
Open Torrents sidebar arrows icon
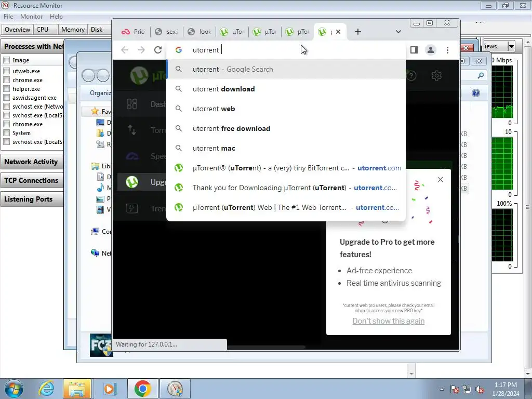[131, 130]
